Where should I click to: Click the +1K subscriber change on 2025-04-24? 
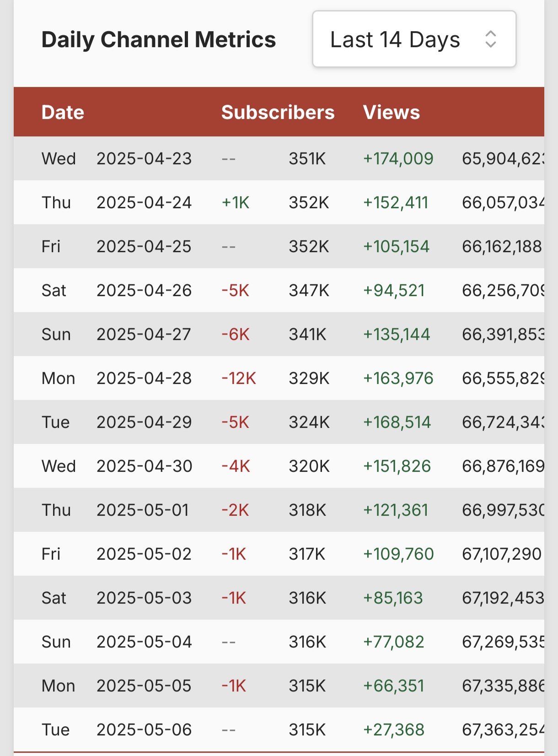236,203
